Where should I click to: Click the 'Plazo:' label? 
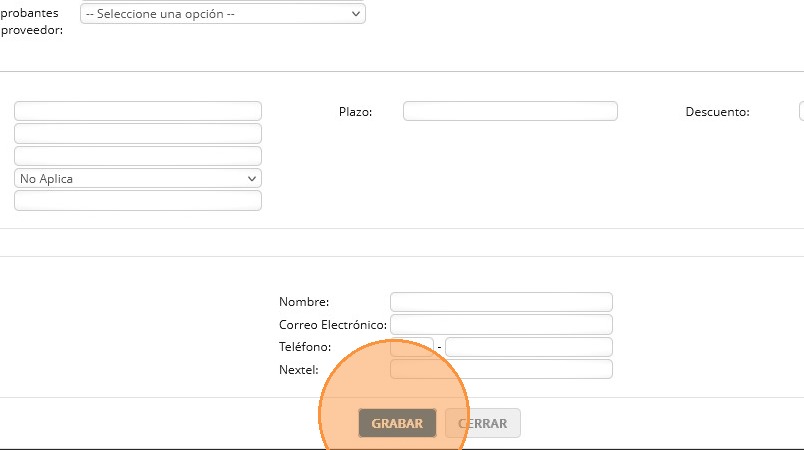tap(356, 112)
